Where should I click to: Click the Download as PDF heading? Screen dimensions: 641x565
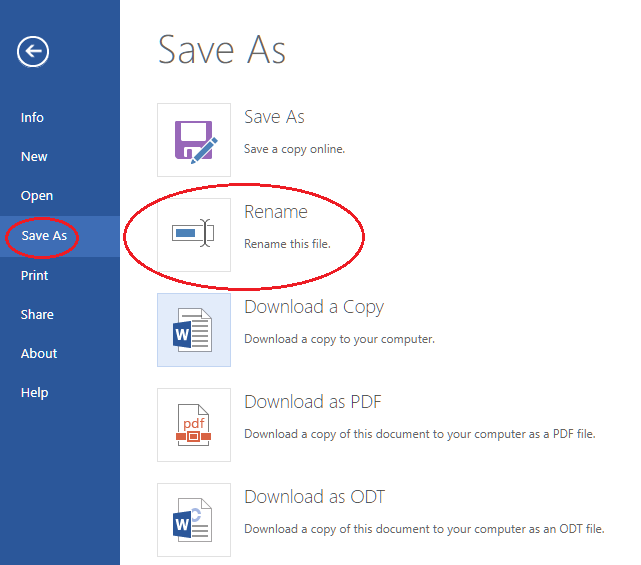tap(313, 402)
